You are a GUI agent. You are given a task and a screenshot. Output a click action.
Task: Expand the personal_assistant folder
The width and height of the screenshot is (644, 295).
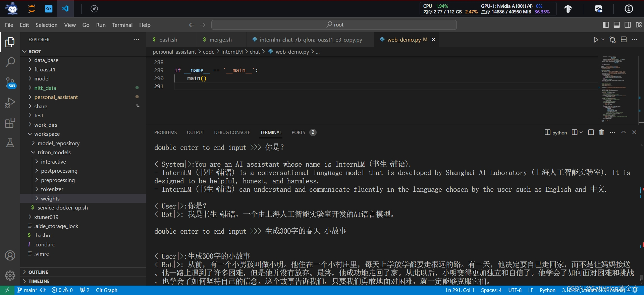[83, 97]
